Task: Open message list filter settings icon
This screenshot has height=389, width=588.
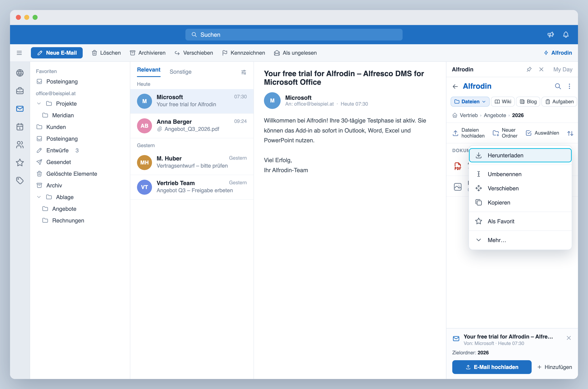Action: coord(243,72)
